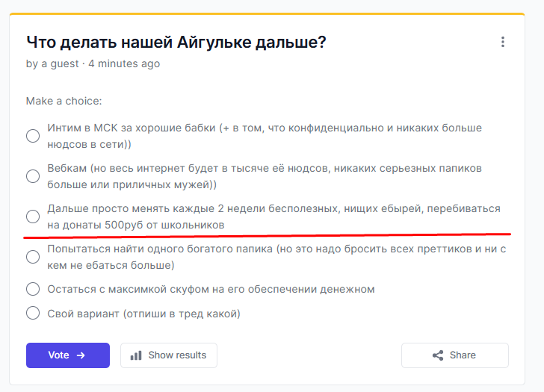Open the Show results button

click(169, 355)
